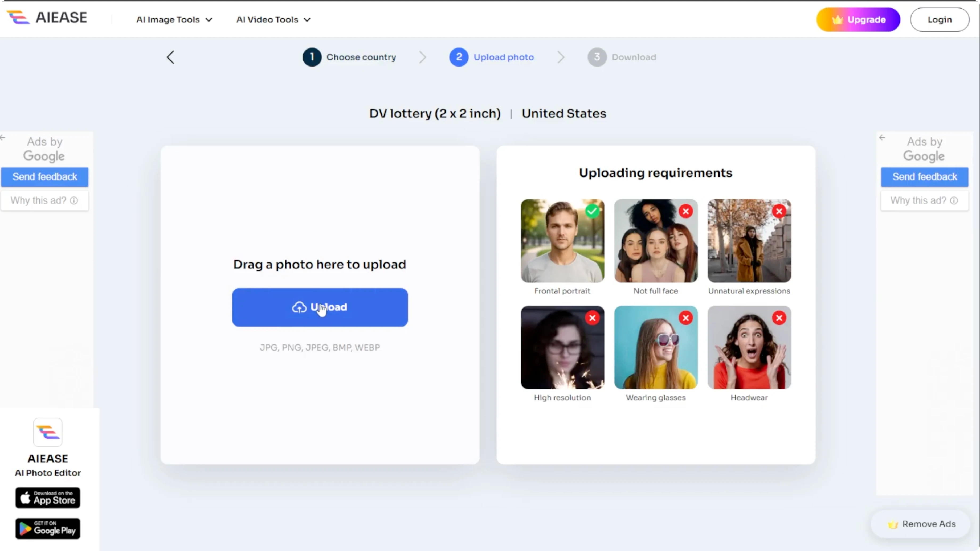This screenshot has width=980, height=551.
Task: Click the chevron arrow after Choose country step
Action: point(423,57)
